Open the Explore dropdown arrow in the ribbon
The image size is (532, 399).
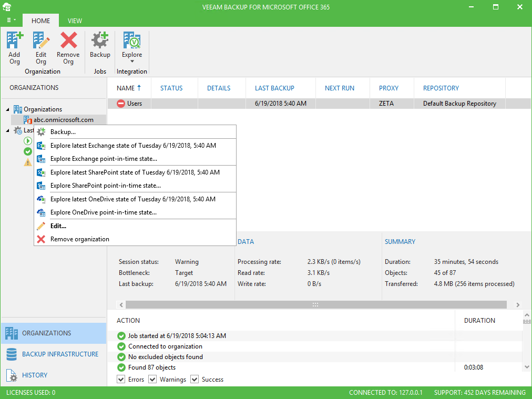pos(132,62)
